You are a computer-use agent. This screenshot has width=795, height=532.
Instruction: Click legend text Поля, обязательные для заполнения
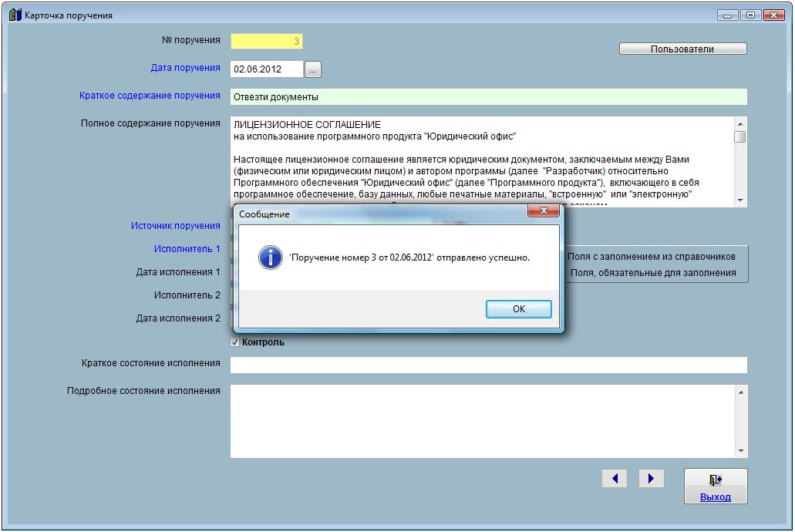click(x=653, y=273)
